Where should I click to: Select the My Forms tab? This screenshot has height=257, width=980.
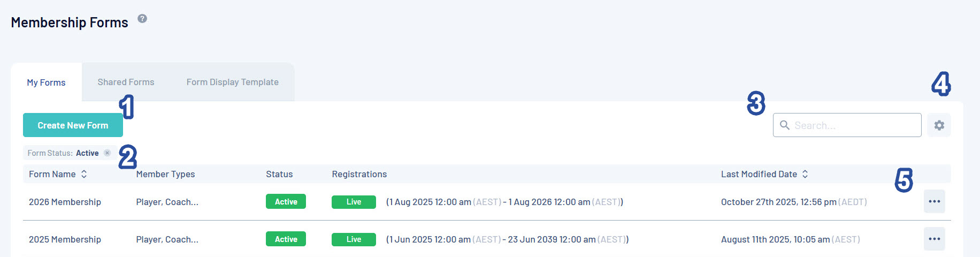[46, 82]
